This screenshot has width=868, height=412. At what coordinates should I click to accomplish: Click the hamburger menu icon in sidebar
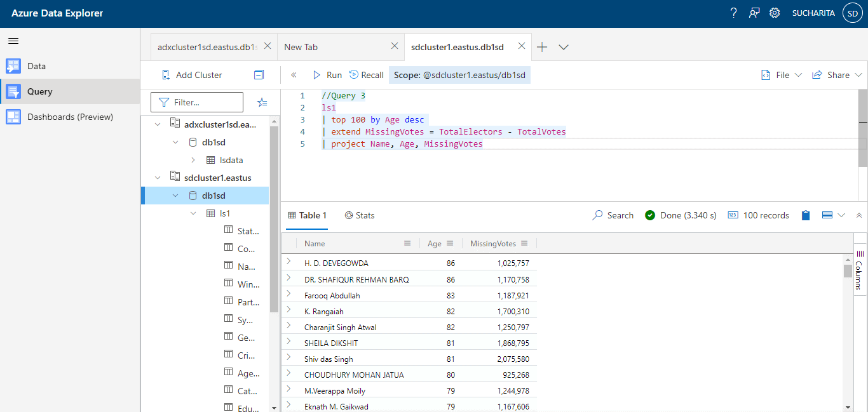pyautogui.click(x=13, y=41)
